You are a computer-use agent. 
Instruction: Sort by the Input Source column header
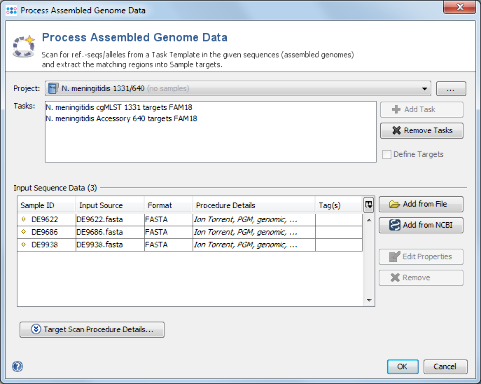point(110,205)
